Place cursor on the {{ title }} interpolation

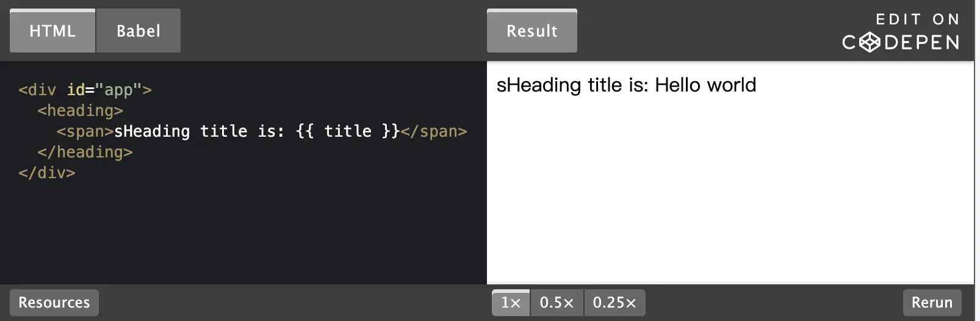click(347, 132)
